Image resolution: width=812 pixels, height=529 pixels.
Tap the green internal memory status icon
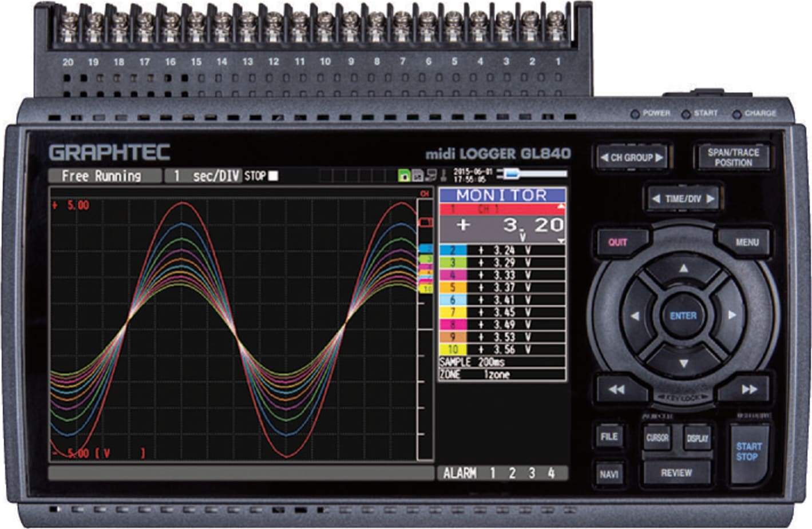(404, 176)
